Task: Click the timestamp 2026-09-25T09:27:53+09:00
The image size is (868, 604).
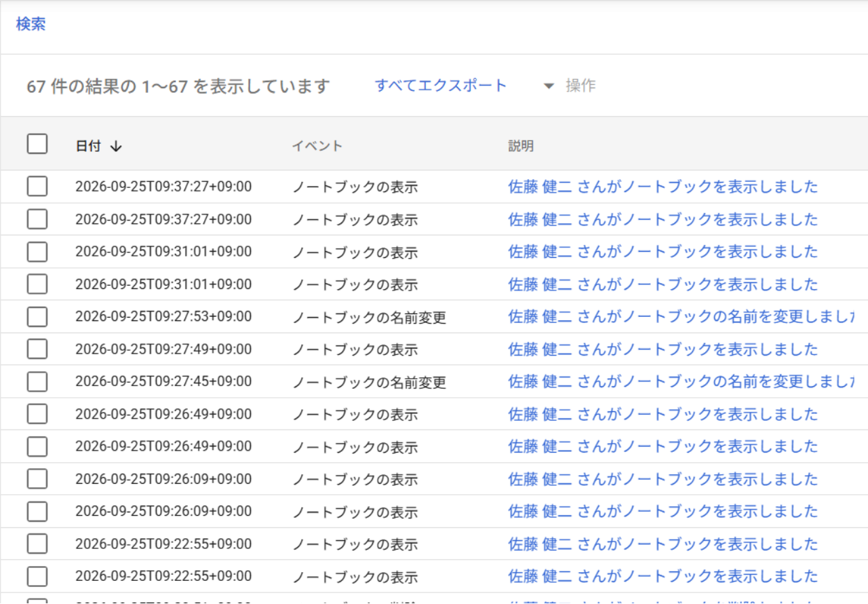Action: tap(163, 317)
